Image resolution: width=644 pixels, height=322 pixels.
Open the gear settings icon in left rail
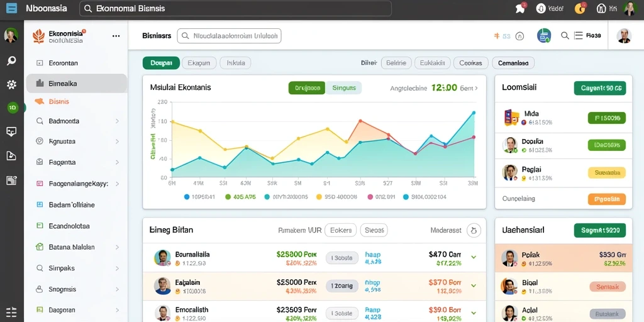click(11, 85)
